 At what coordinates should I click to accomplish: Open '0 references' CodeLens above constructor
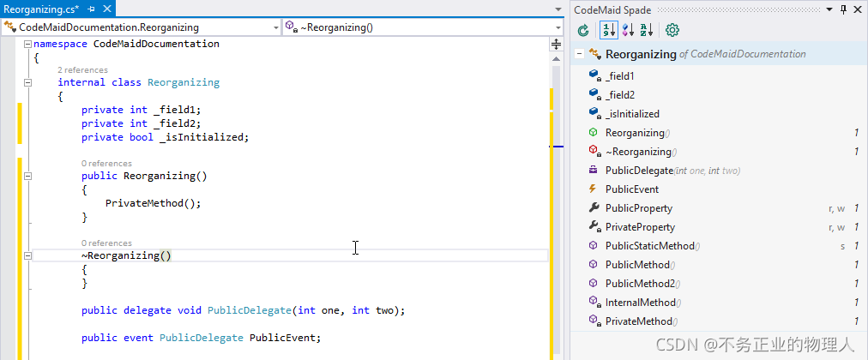pyautogui.click(x=107, y=163)
